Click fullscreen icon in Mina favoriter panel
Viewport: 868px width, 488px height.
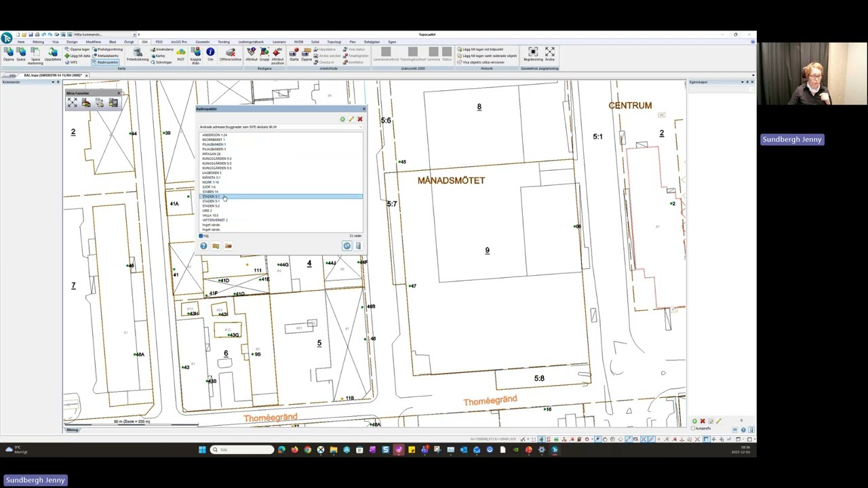(x=73, y=103)
